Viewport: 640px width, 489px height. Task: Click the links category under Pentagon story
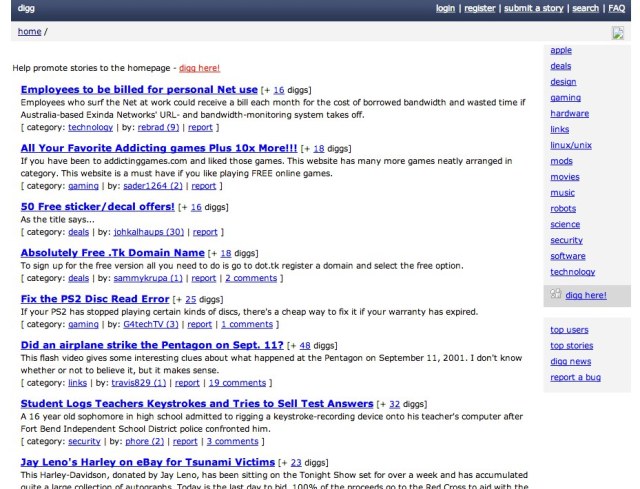coord(78,383)
